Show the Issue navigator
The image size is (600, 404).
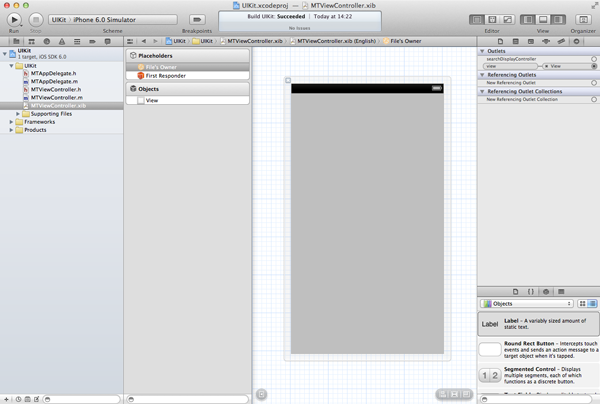click(x=62, y=41)
